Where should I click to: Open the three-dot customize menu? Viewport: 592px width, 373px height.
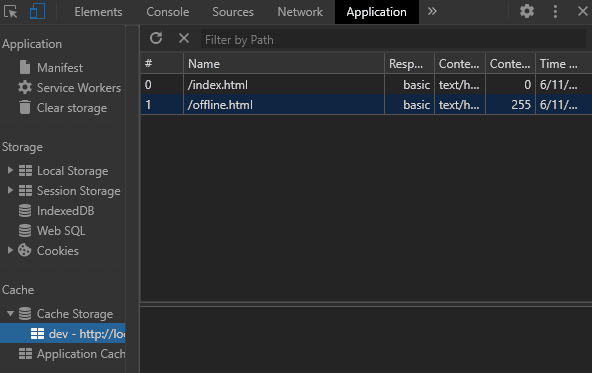tap(555, 11)
